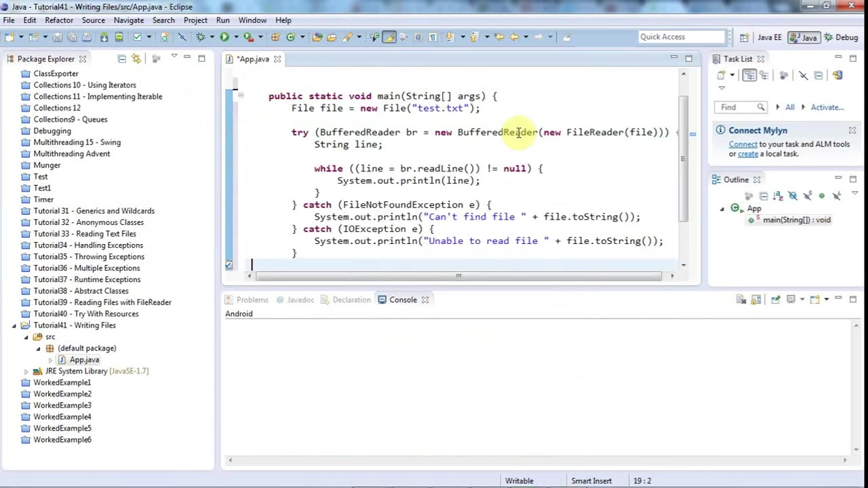Toggle Mark Occurrences highlighter button
868x488 pixels.
pos(389,37)
